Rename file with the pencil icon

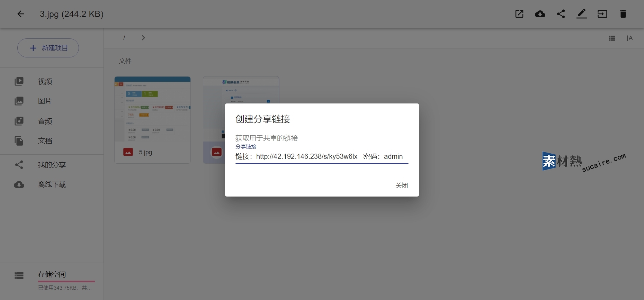(582, 14)
